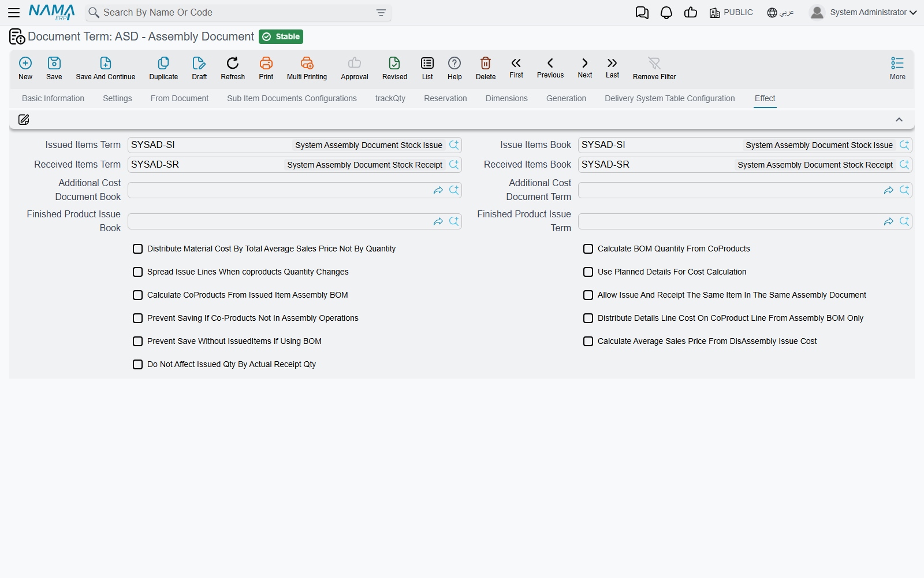The height and width of the screenshot is (578, 924).
Task: Open notifications bell
Action: click(x=666, y=13)
